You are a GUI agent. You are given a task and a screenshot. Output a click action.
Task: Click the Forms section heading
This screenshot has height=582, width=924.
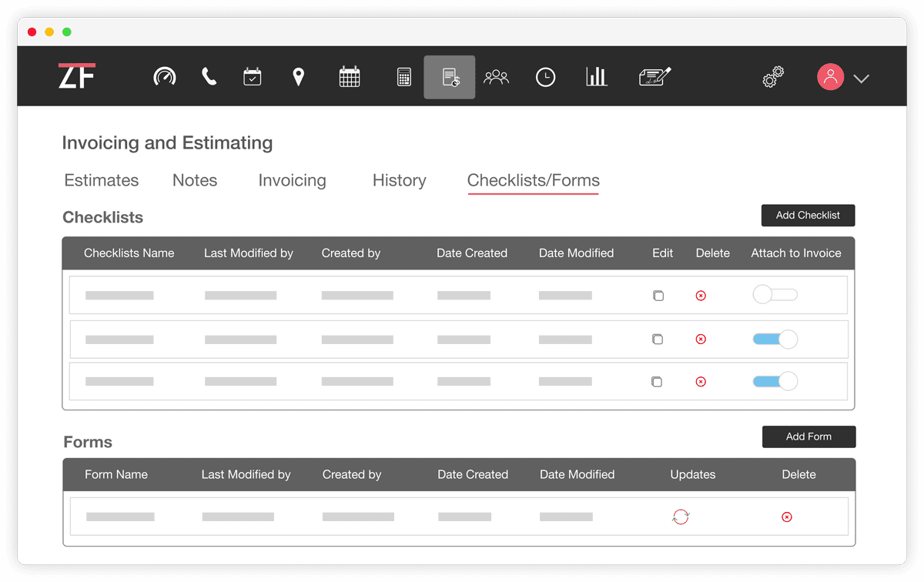pyautogui.click(x=88, y=442)
